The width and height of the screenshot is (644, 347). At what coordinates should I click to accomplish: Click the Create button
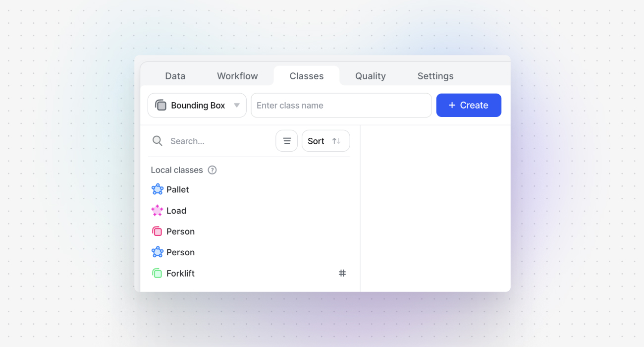click(469, 105)
